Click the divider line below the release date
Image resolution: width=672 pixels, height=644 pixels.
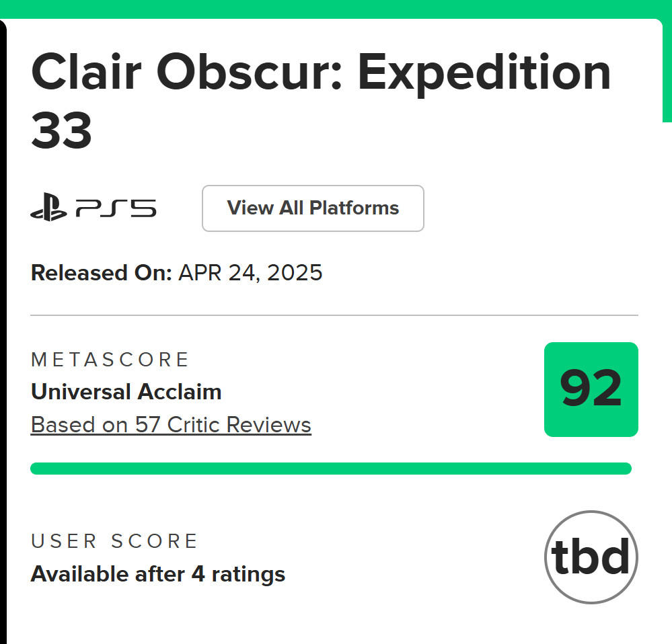[334, 315]
